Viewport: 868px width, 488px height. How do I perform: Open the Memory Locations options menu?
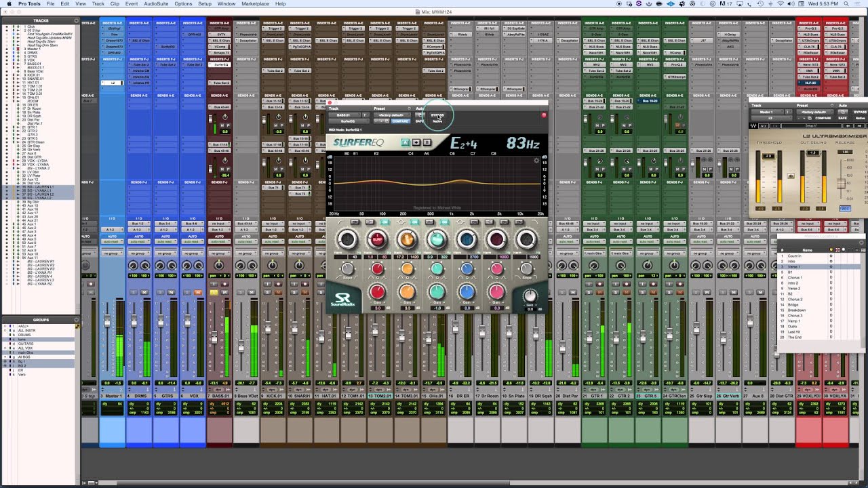863,243
